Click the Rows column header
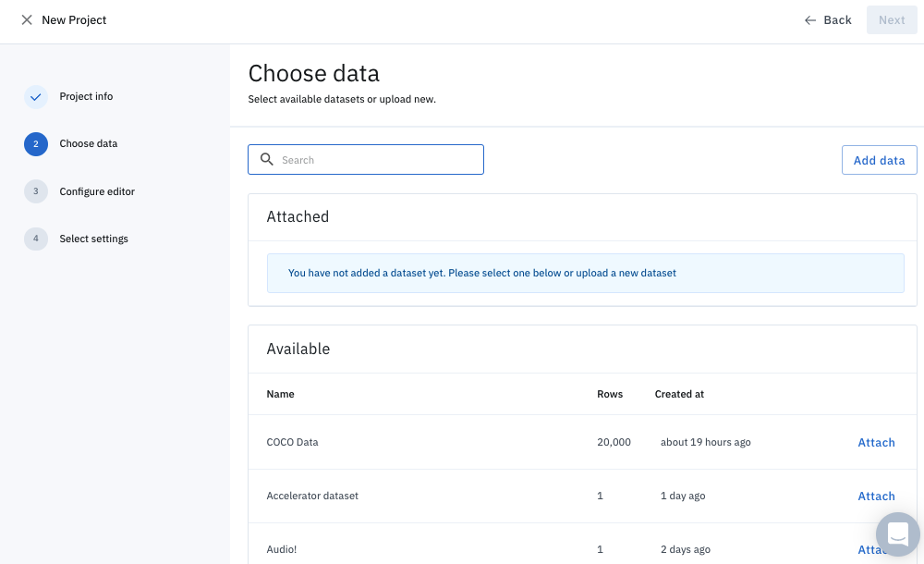Image resolution: width=924 pixels, height=564 pixels. (610, 394)
